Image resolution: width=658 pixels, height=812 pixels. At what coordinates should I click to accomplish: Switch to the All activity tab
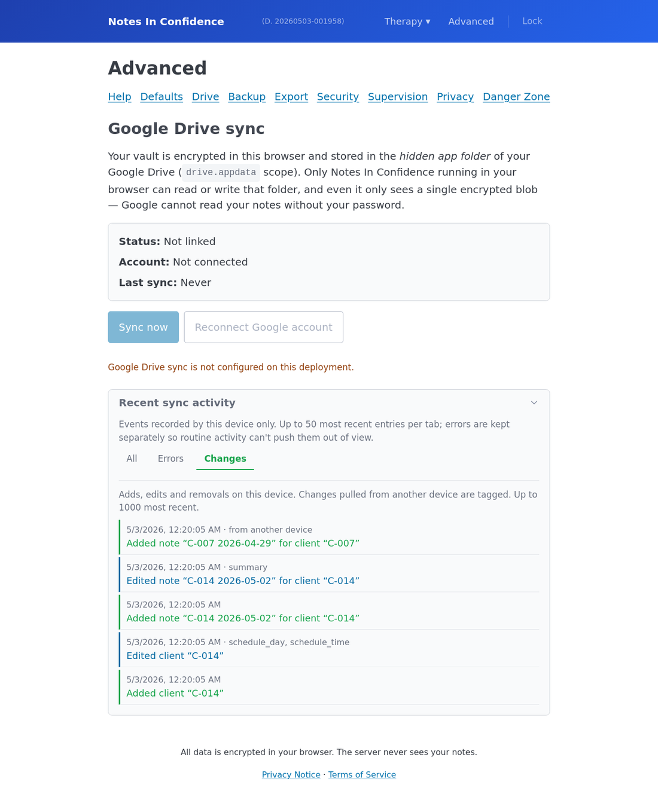click(x=132, y=459)
